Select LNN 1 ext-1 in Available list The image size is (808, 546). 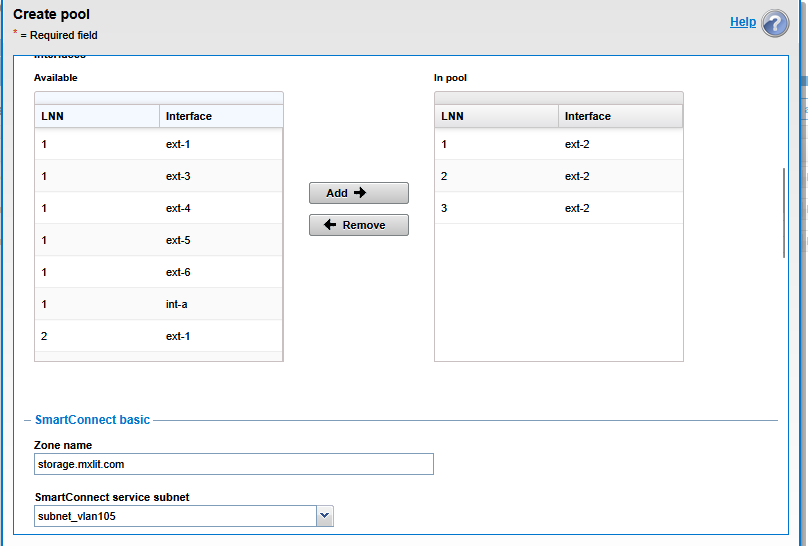pos(158,144)
